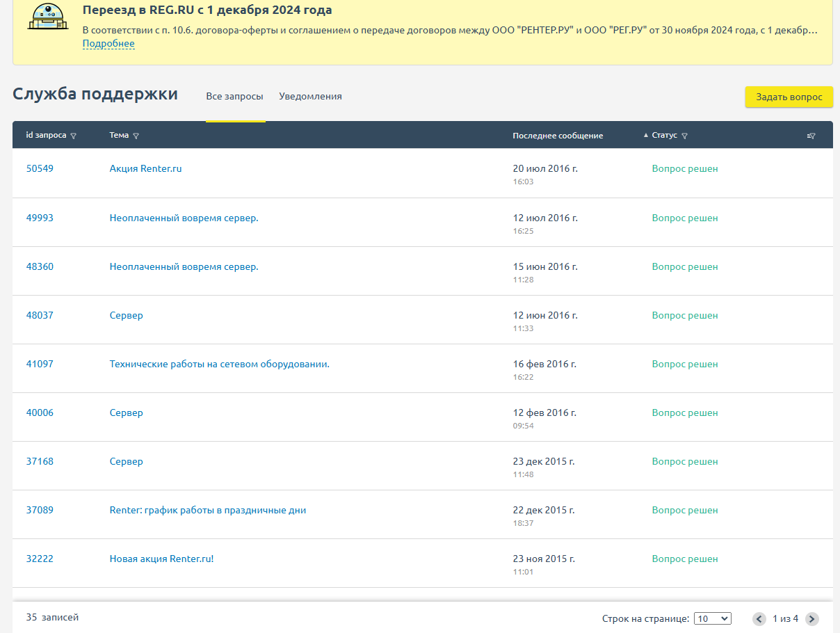
Task: Go to the next page arrow
Action: (811, 619)
